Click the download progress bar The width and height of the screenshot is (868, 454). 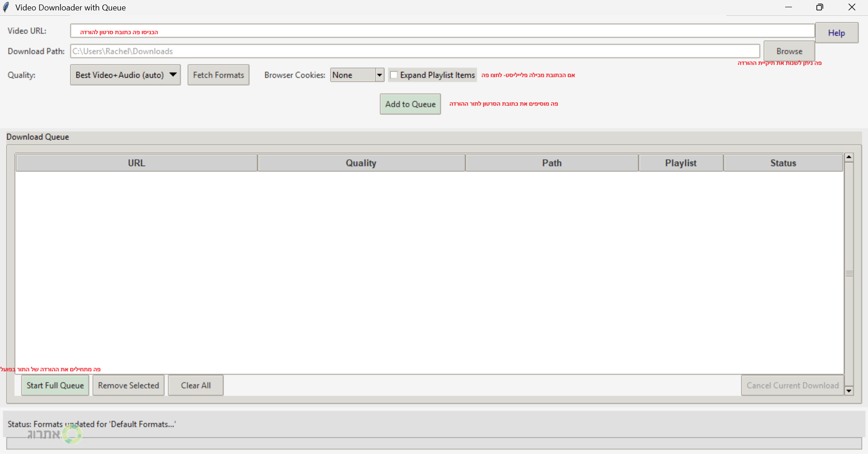(x=434, y=443)
